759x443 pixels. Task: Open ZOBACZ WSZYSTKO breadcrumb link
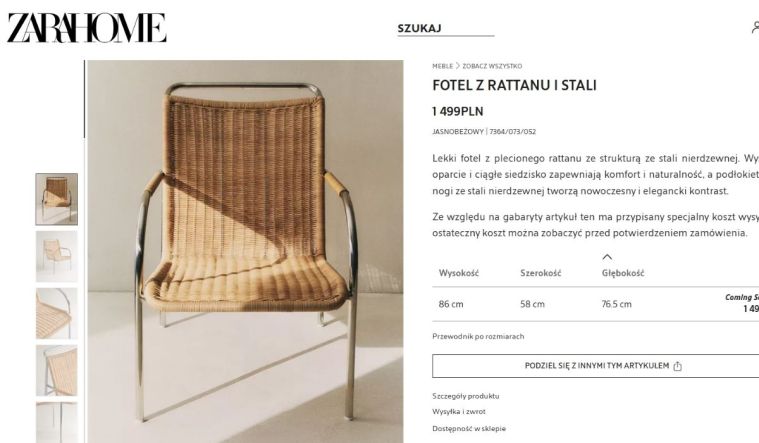click(492, 66)
